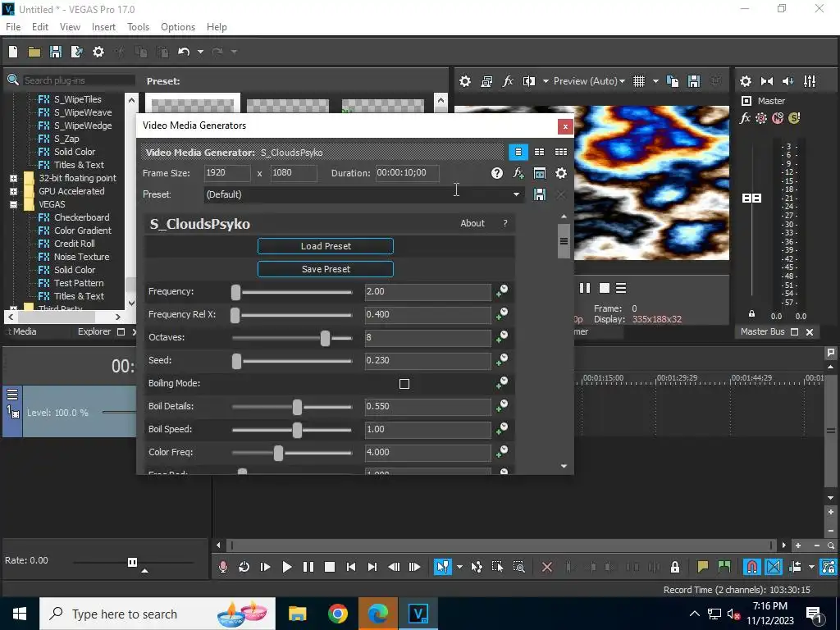Click the generator Help question mark icon
The image size is (840, 630).
point(497,173)
